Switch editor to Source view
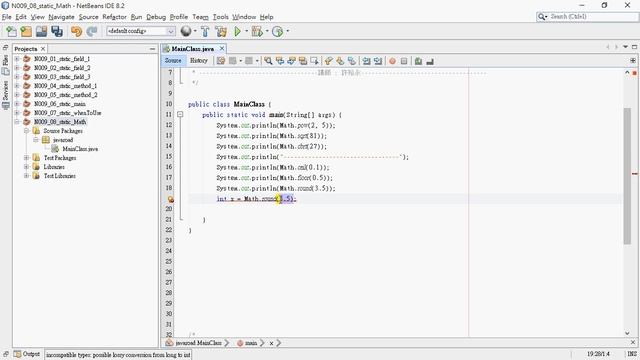This screenshot has height=360, width=640. (173, 60)
